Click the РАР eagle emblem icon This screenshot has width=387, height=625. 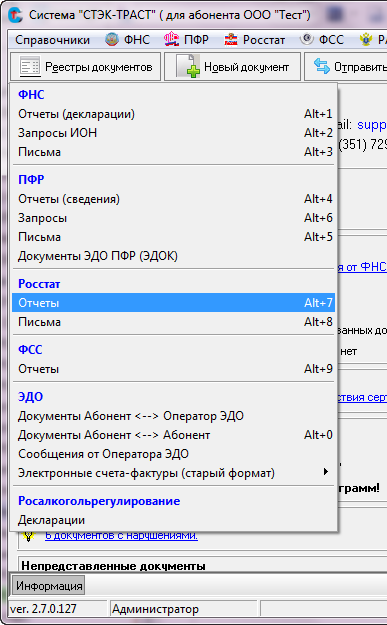tap(365, 39)
